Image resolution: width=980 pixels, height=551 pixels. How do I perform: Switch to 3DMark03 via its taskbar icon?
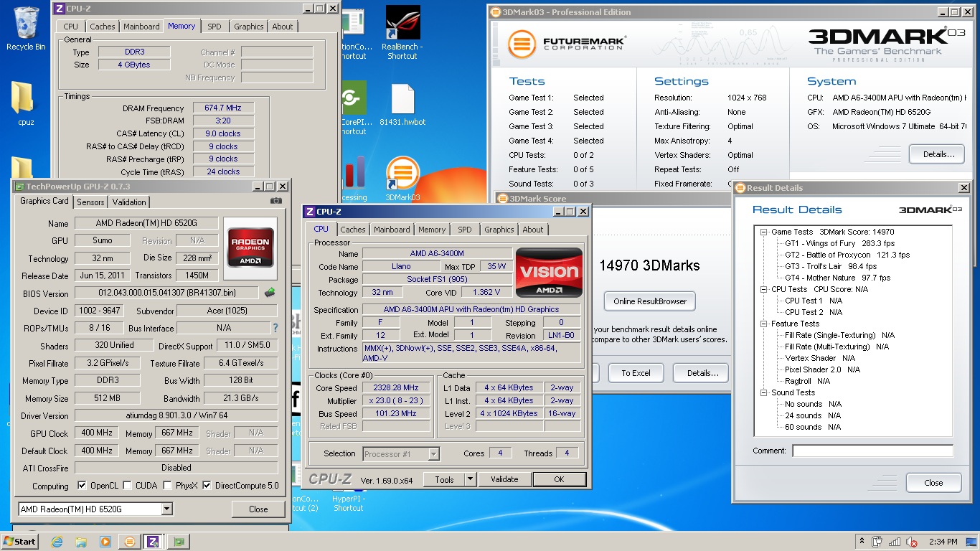click(x=130, y=542)
